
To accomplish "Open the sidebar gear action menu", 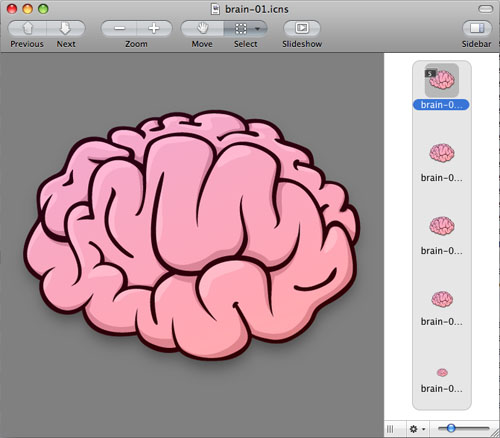I will click(417, 429).
